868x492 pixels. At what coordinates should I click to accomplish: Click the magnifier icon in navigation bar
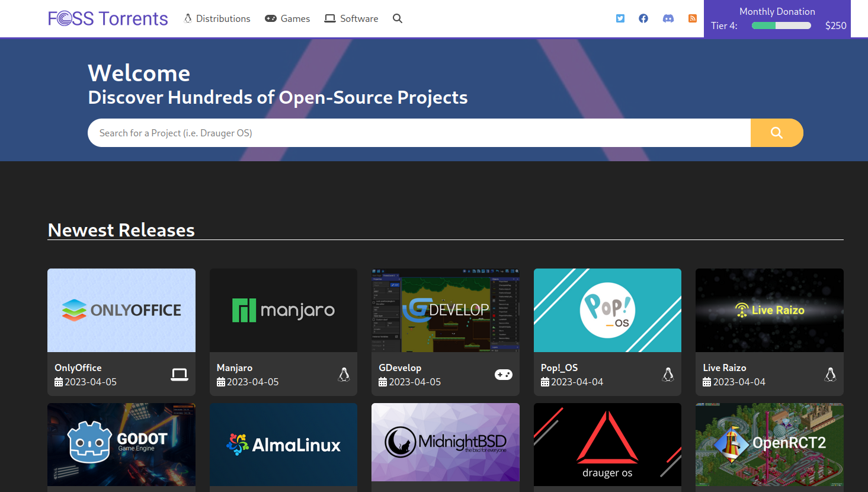pos(398,18)
